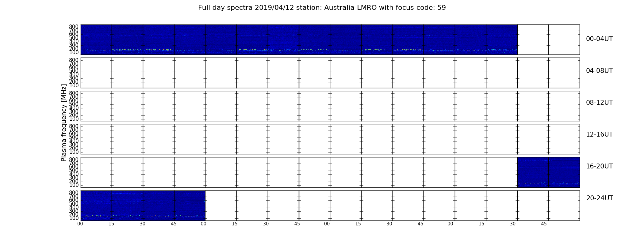644x245 pixels.
Task: Click the blue spectrogram block in the 20-24UT panel
Action: coord(143,205)
